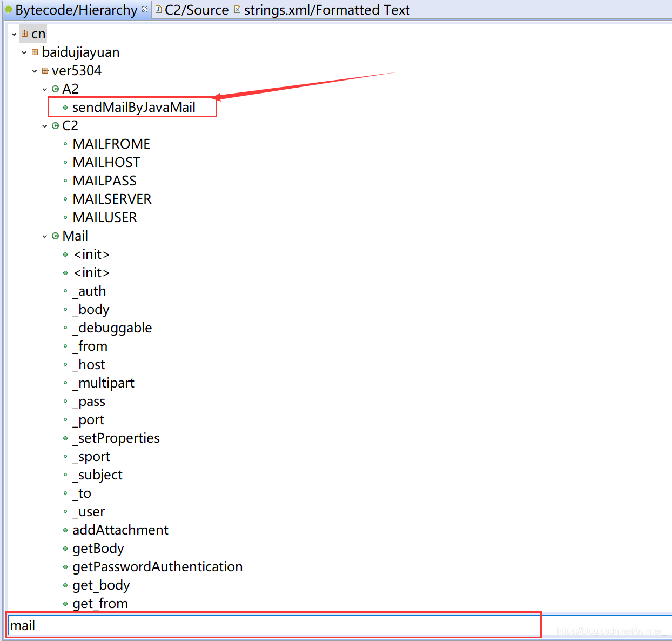Select the MAILPASS field

[105, 181]
